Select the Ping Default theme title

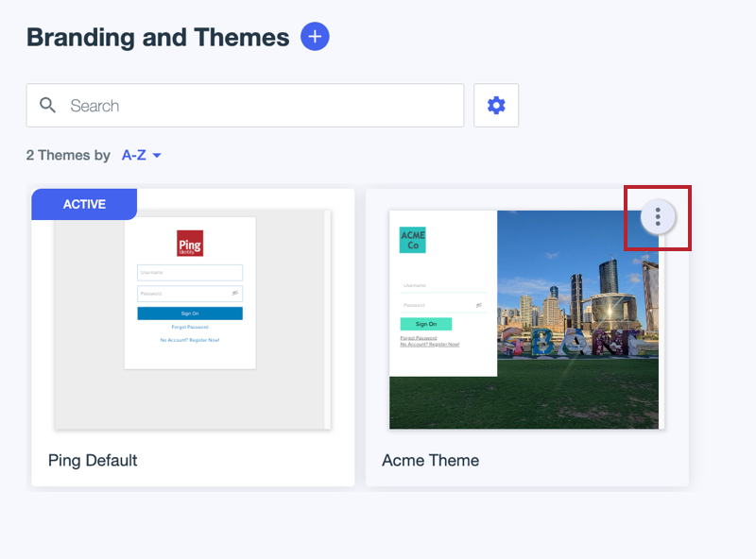click(93, 461)
